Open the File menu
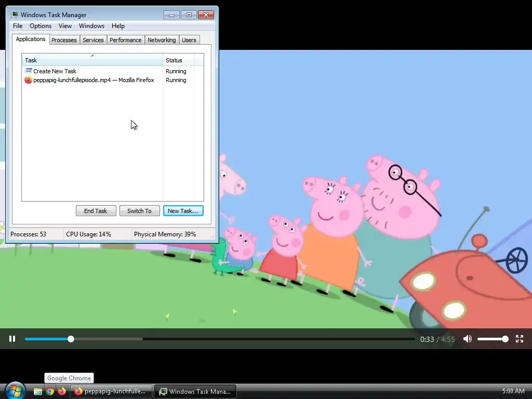532x399 pixels. [x=18, y=26]
